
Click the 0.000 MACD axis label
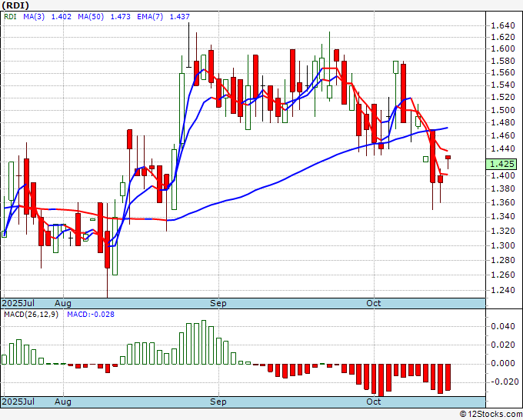coord(503,363)
